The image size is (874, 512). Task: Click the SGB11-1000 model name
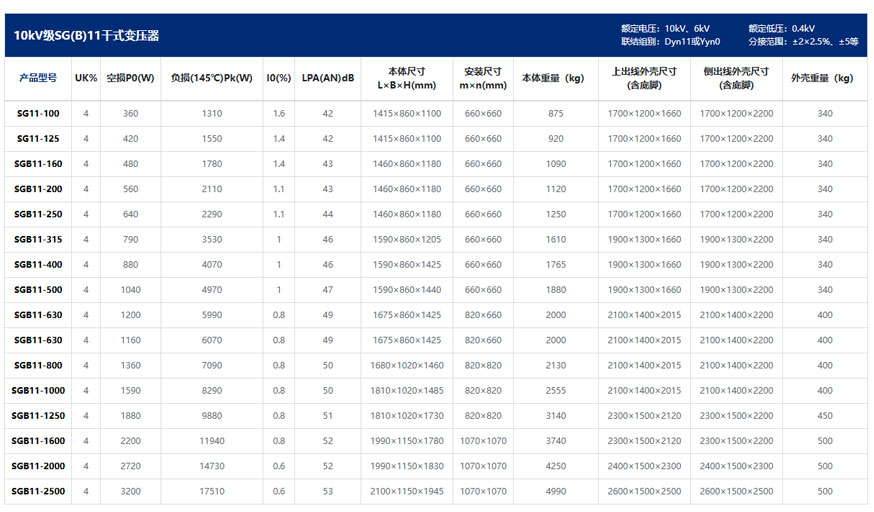(38, 391)
